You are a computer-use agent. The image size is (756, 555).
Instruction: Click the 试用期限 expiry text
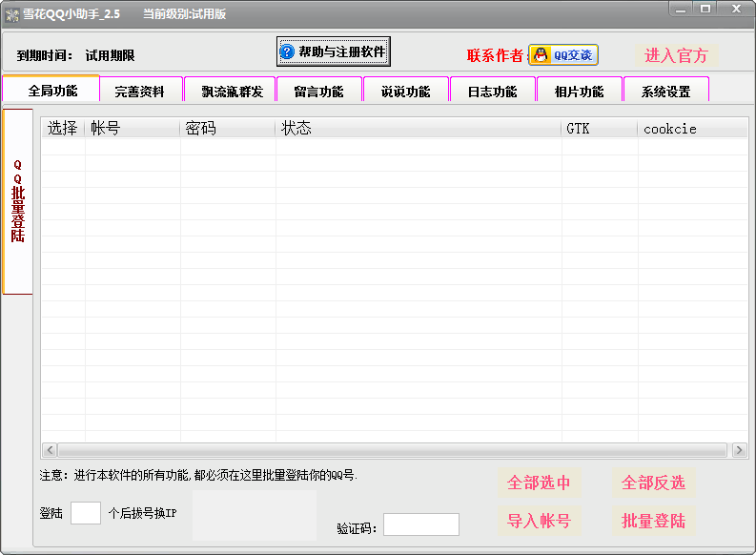(110, 55)
